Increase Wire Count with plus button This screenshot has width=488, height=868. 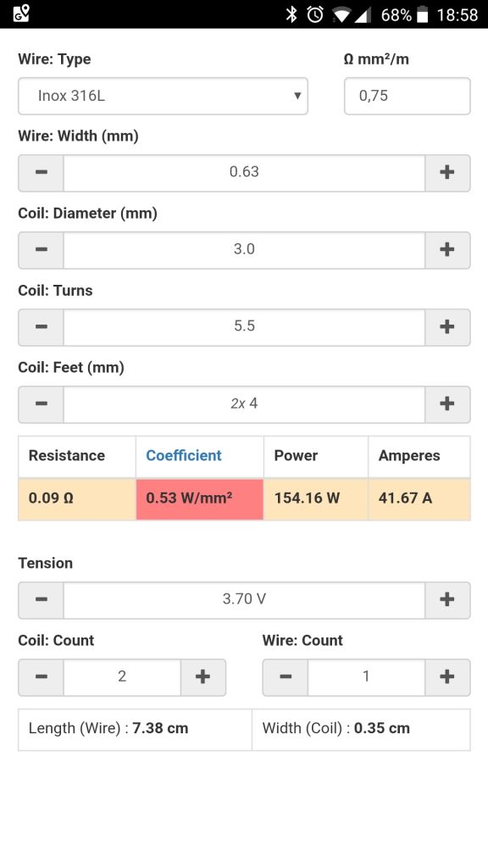[447, 677]
